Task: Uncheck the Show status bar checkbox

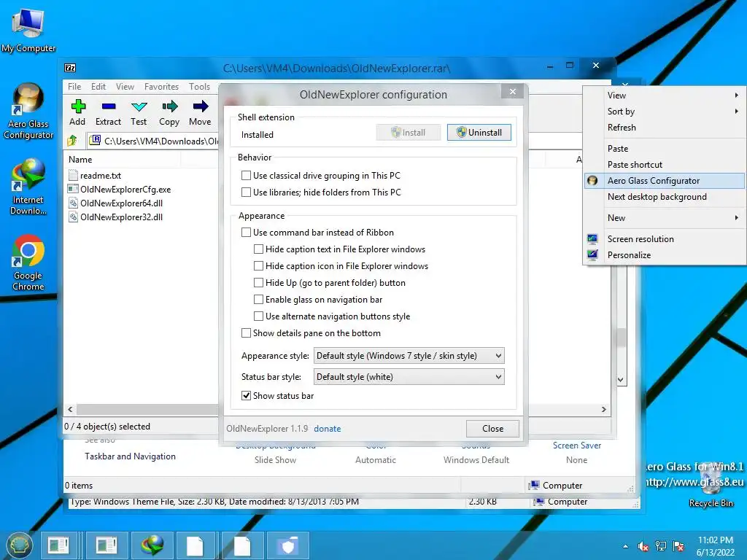Action: tap(246, 396)
